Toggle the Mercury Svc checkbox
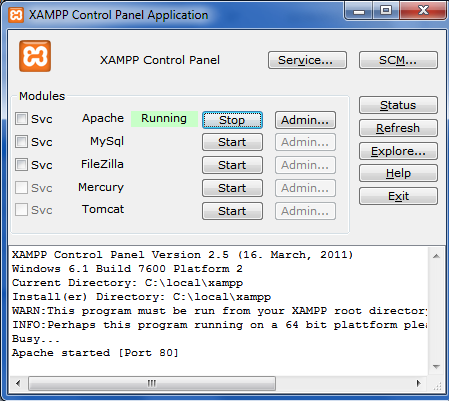The width and height of the screenshot is (449, 401). 21,188
